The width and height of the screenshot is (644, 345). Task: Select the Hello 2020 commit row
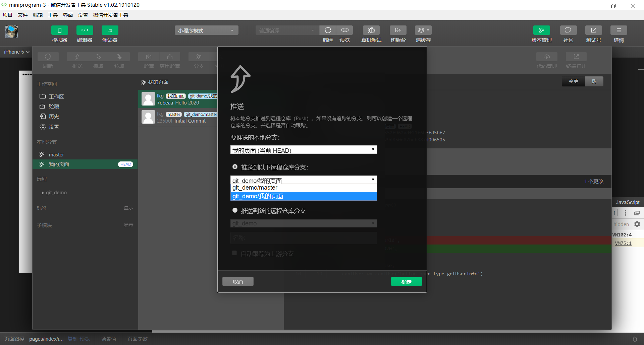[x=178, y=99]
